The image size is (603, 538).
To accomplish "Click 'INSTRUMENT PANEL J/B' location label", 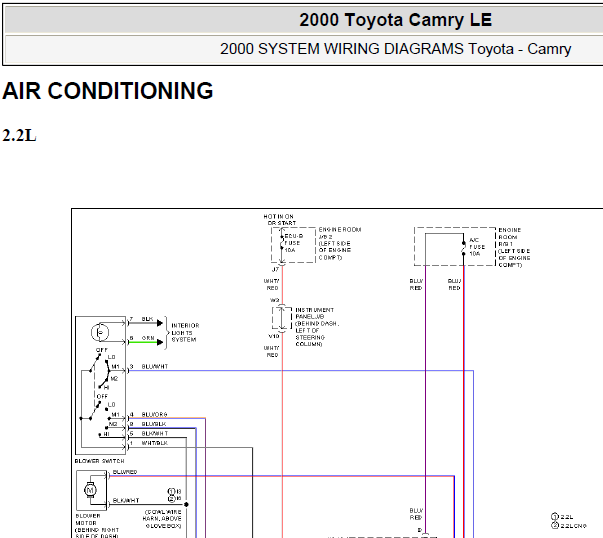I will coord(317,327).
